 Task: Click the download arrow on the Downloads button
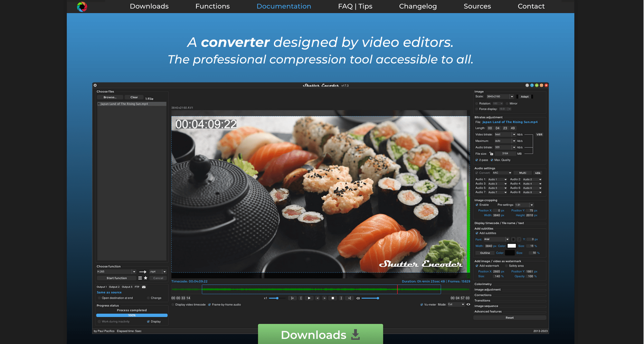click(355, 335)
